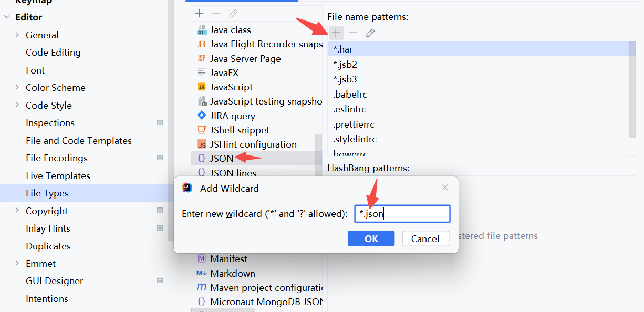
Task: Open Inlay Hints settings
Action: tap(48, 228)
